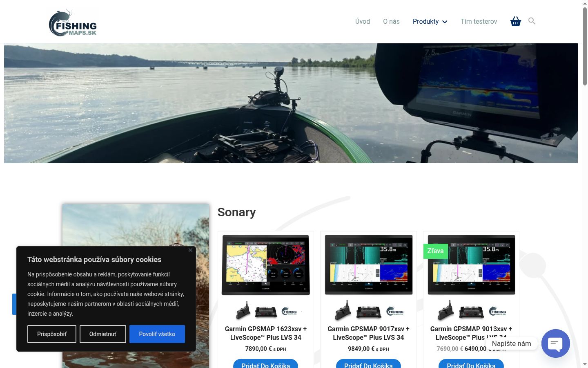The height and width of the screenshot is (368, 588).
Task: Close the cookie banner with the X
Action: tap(190, 250)
